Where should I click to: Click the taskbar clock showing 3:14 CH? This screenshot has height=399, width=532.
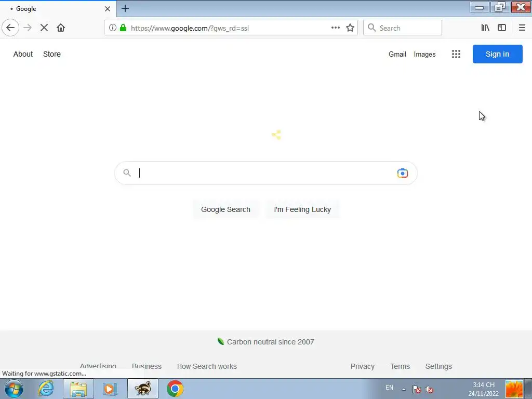point(484,389)
